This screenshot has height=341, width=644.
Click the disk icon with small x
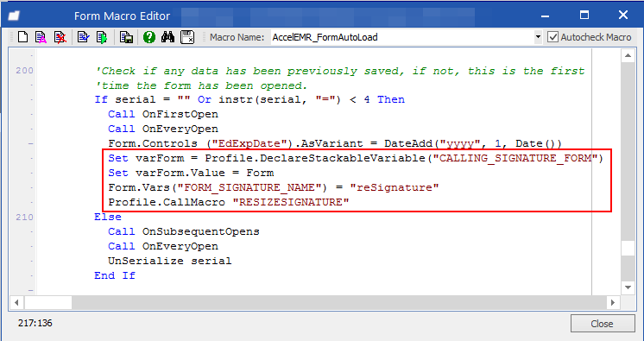pyautogui.click(x=187, y=37)
